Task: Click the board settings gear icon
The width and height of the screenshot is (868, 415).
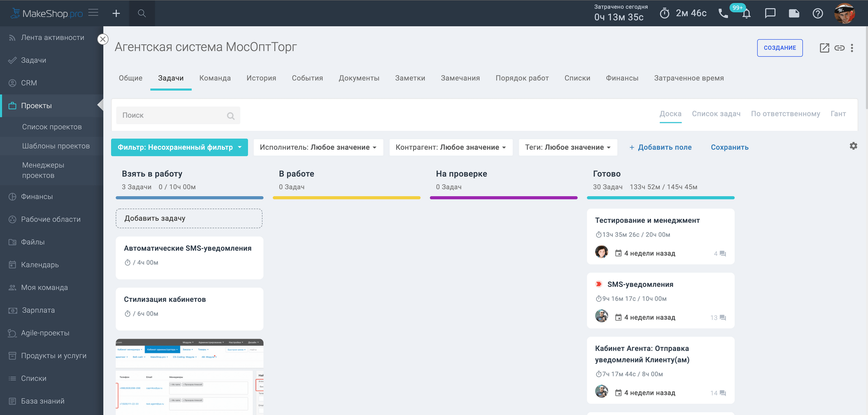Action: pos(853,146)
